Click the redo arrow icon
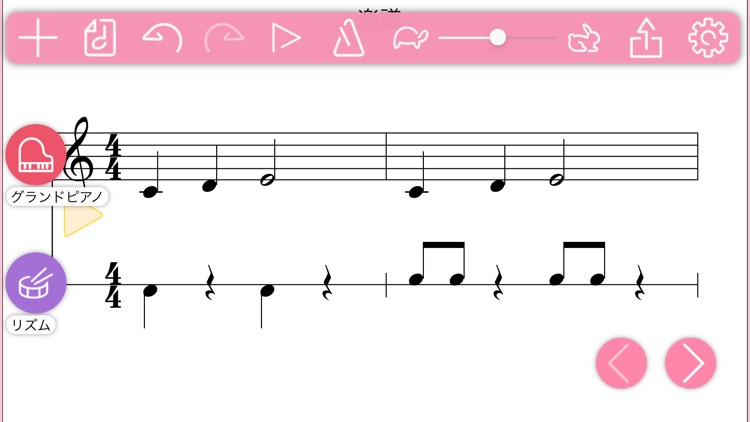 tap(224, 38)
